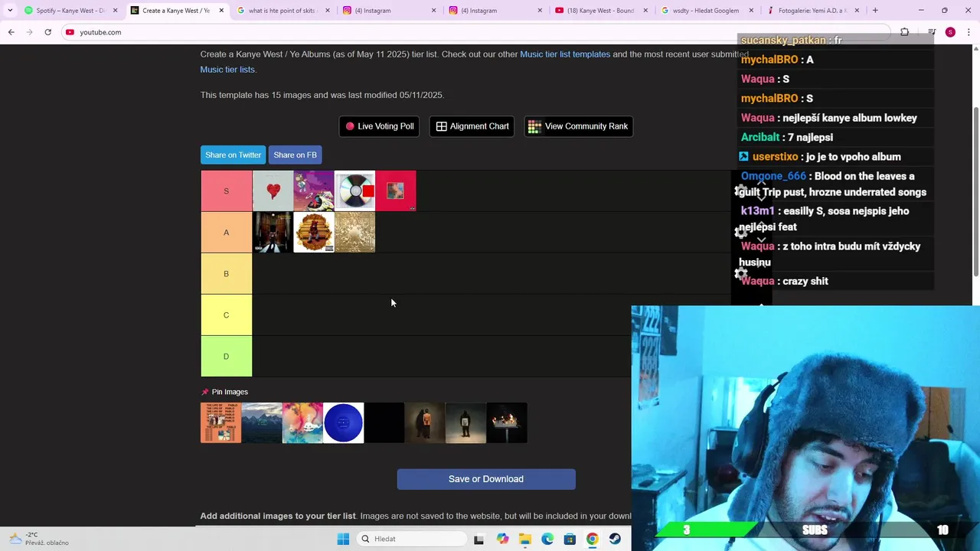The image size is (980, 551).
Task: Open Copilot from the taskbar
Action: [502, 539]
